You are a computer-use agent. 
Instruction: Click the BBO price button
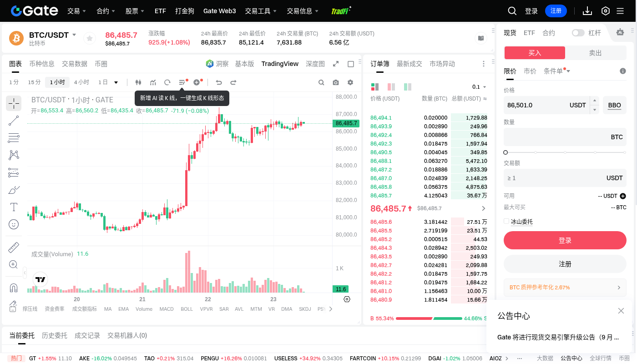click(x=615, y=105)
